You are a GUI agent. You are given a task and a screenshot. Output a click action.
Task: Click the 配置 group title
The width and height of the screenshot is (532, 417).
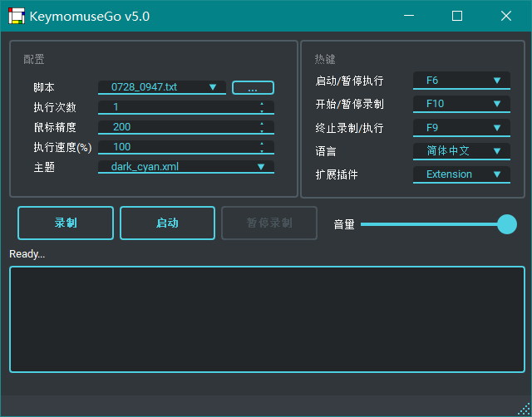(x=33, y=59)
